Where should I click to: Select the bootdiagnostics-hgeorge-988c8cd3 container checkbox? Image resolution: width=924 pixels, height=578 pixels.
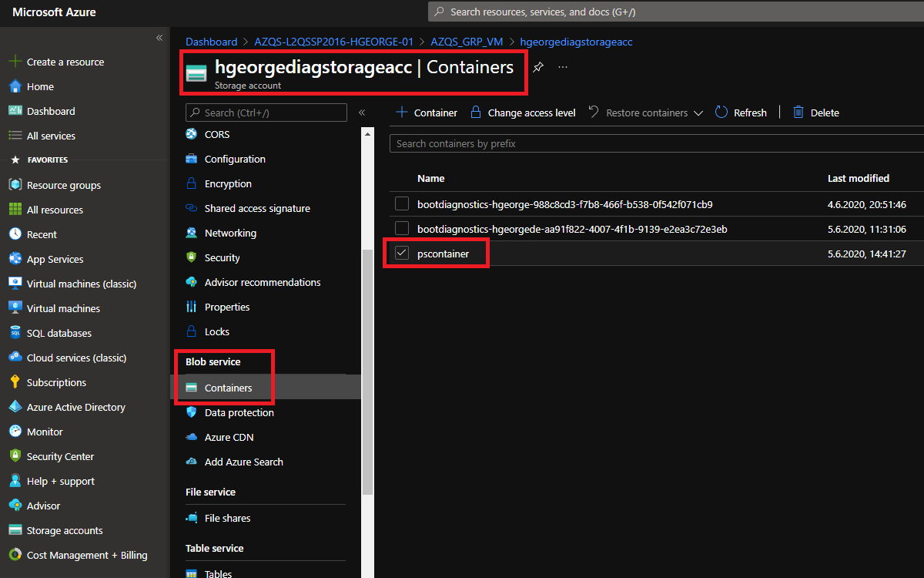pyautogui.click(x=402, y=204)
